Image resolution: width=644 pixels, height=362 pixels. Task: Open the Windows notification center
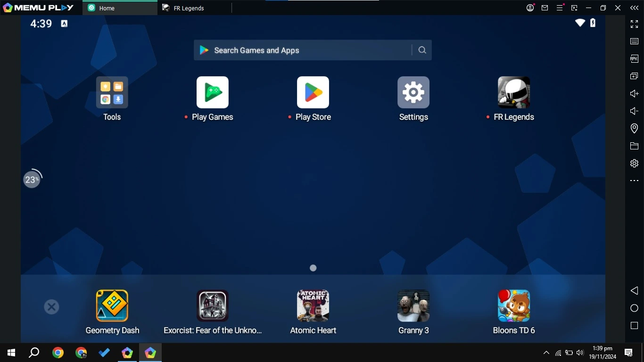[628, 353]
